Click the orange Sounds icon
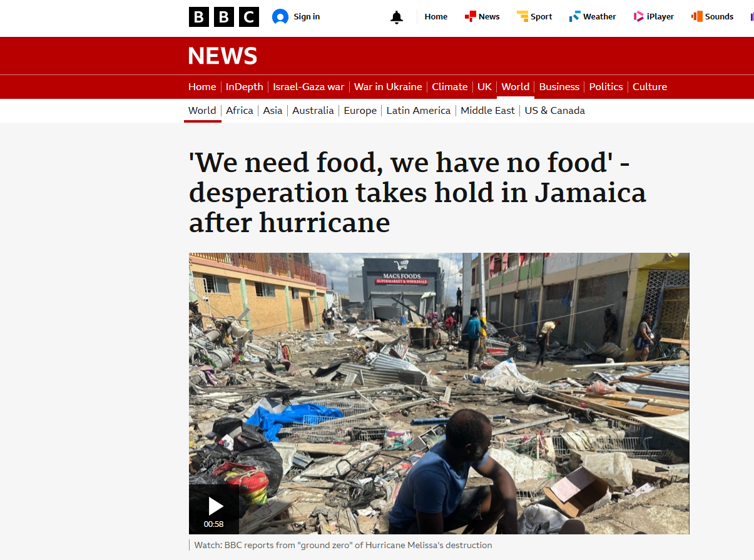Image resolution: width=754 pixels, height=560 pixels. [697, 16]
